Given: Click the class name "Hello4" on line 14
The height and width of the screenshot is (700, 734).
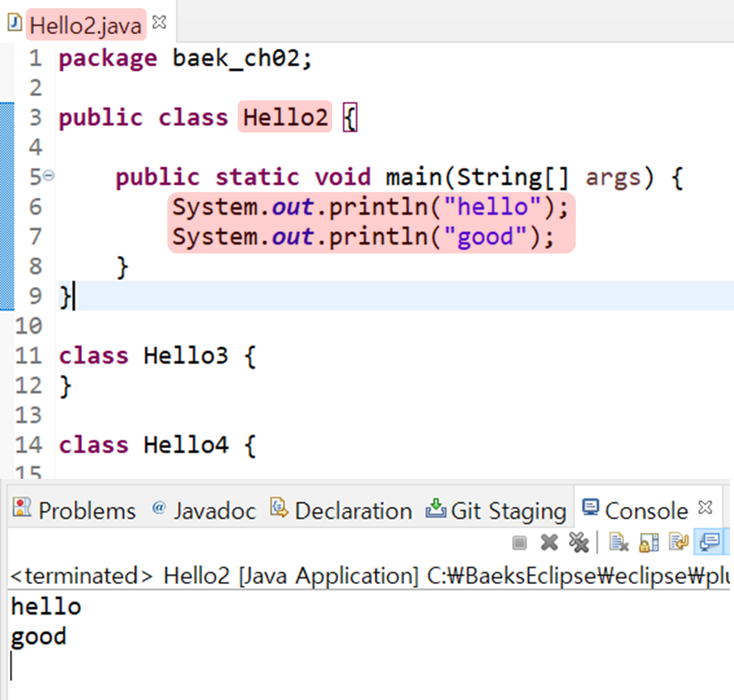Looking at the screenshot, I should pyautogui.click(x=186, y=444).
